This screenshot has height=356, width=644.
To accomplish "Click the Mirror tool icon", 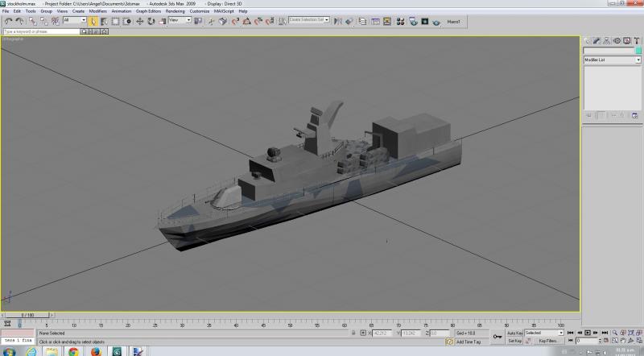I will (337, 22).
